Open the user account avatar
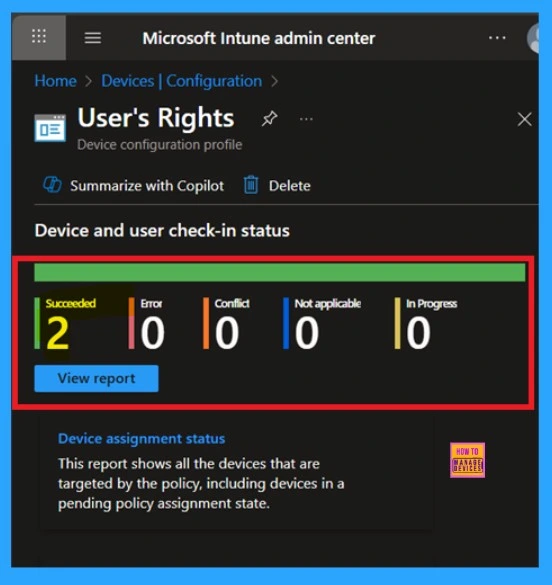 tap(533, 37)
